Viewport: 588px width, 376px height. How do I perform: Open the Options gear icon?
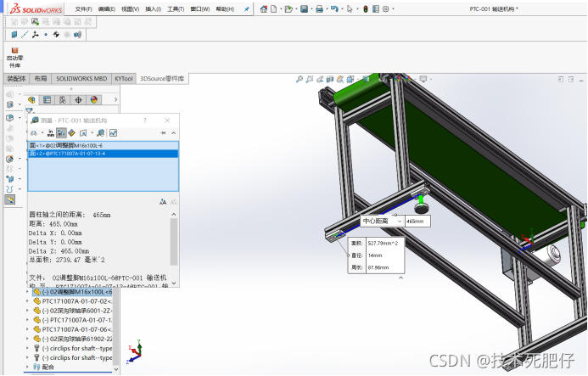[386, 9]
